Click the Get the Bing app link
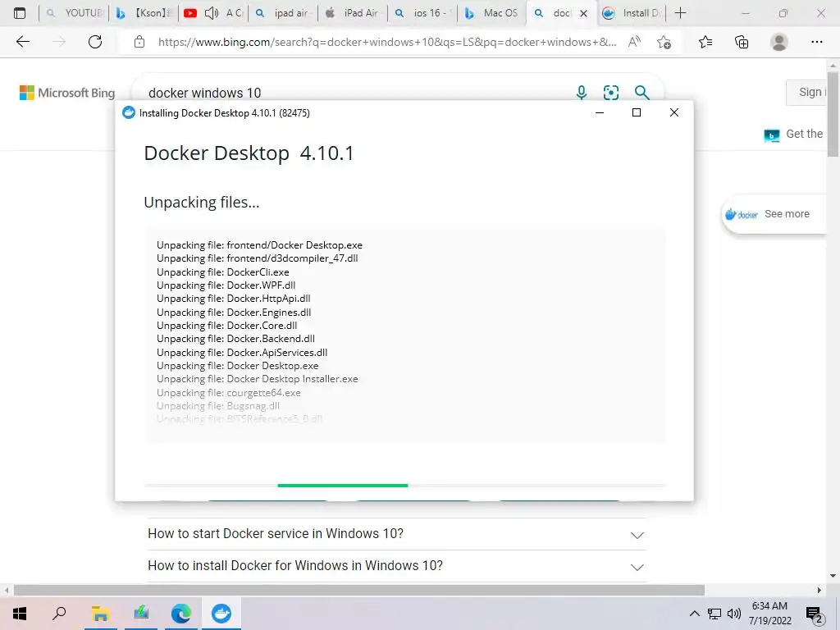The width and height of the screenshot is (840, 630). pos(794,135)
